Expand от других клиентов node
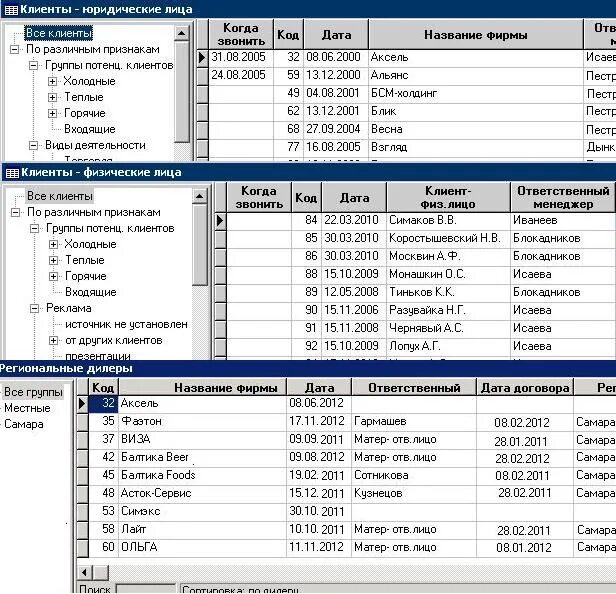 tap(53, 340)
